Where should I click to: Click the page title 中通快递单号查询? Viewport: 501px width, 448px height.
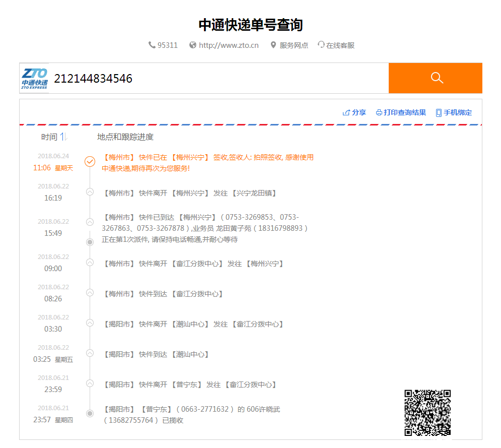pos(251,25)
